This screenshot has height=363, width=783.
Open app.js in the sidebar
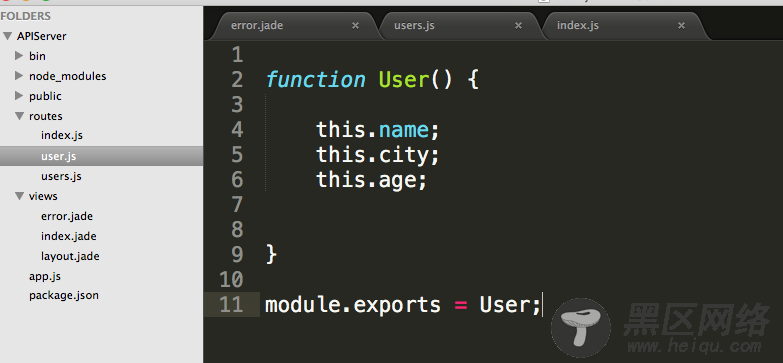click(44, 276)
